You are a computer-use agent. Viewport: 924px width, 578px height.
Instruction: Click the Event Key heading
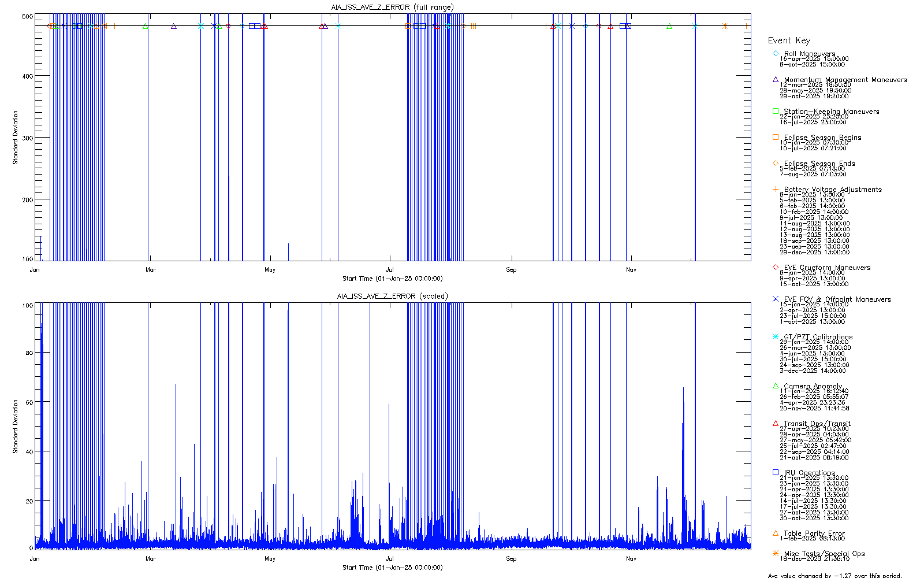click(789, 40)
